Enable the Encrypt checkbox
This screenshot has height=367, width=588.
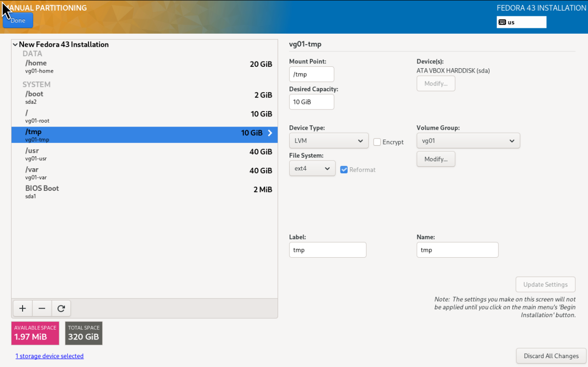click(x=377, y=142)
